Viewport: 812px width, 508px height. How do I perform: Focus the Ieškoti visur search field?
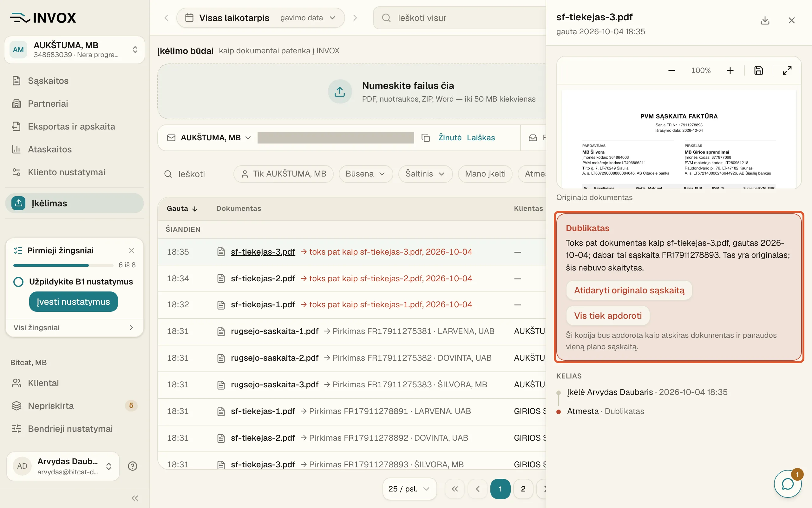460,18
